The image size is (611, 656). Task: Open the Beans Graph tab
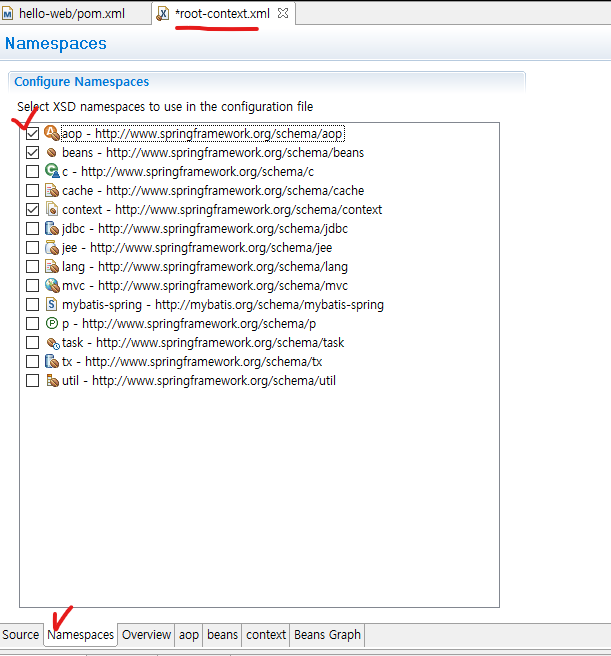[327, 635]
